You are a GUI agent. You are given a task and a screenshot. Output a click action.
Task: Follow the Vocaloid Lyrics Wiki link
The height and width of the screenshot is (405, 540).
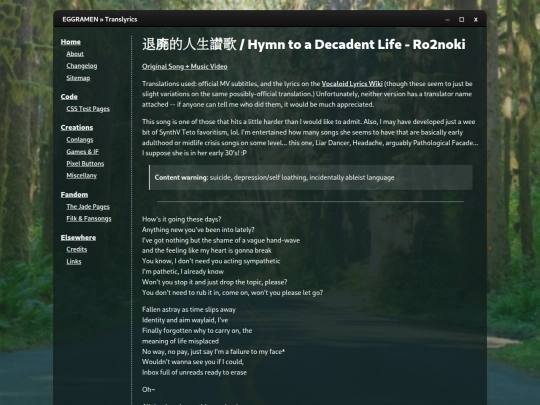[352, 84]
